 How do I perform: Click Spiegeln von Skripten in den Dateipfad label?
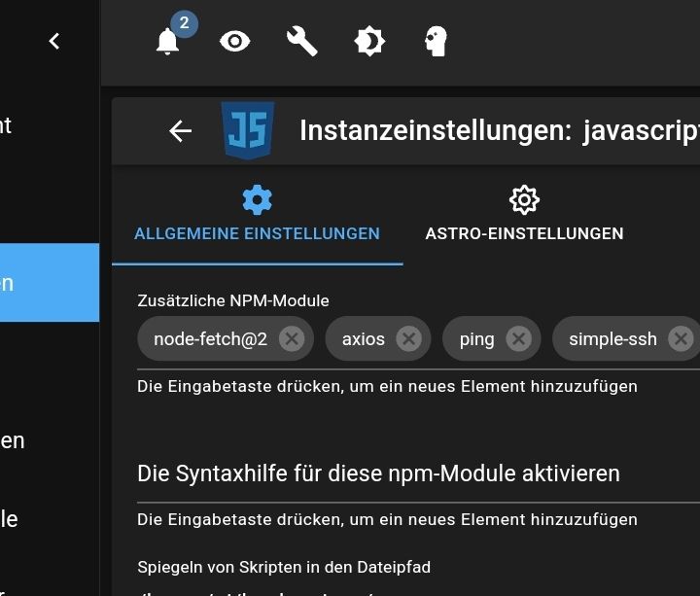(284, 567)
